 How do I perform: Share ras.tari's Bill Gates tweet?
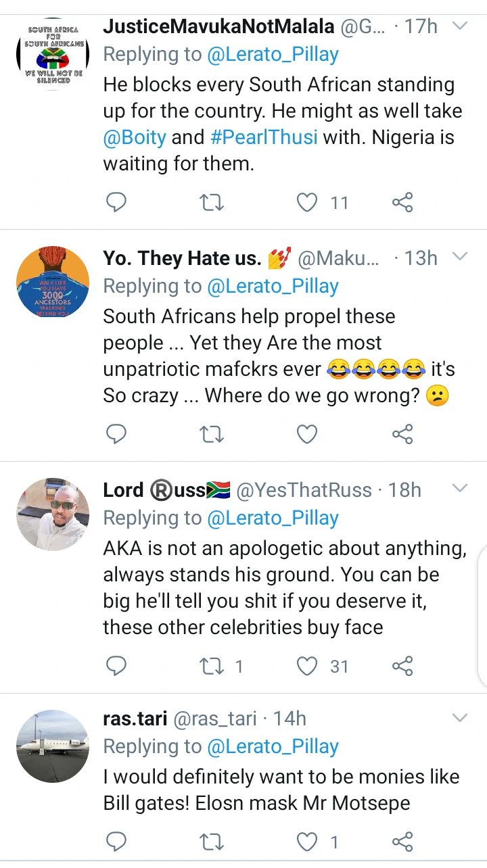(402, 842)
